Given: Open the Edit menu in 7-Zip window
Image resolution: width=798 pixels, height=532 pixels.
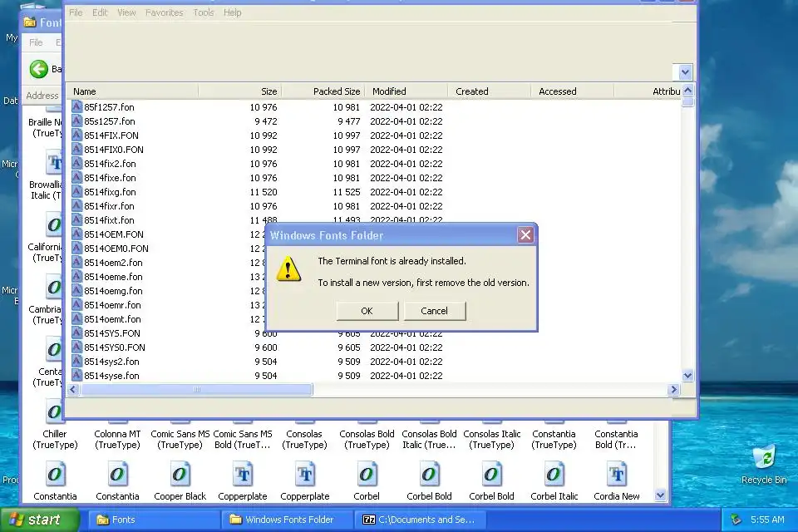Looking at the screenshot, I should coord(100,12).
